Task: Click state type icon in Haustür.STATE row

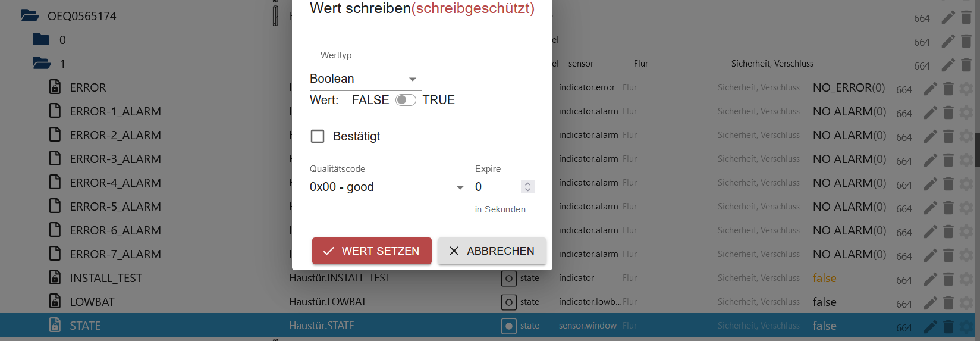Action: click(508, 326)
